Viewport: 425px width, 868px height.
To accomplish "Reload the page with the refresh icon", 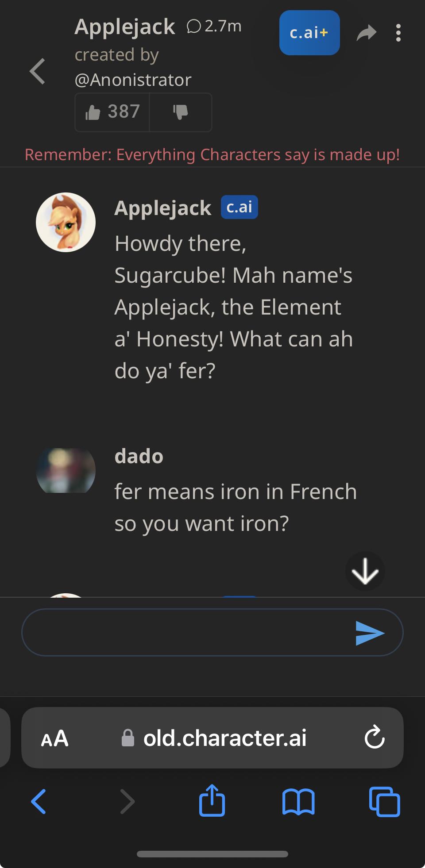I will pyautogui.click(x=375, y=737).
